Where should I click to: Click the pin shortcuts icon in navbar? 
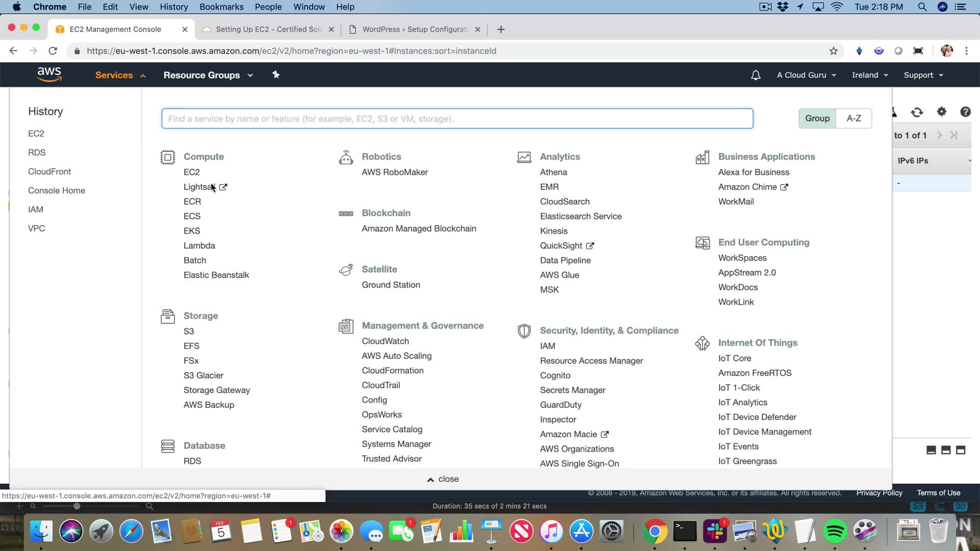point(276,75)
